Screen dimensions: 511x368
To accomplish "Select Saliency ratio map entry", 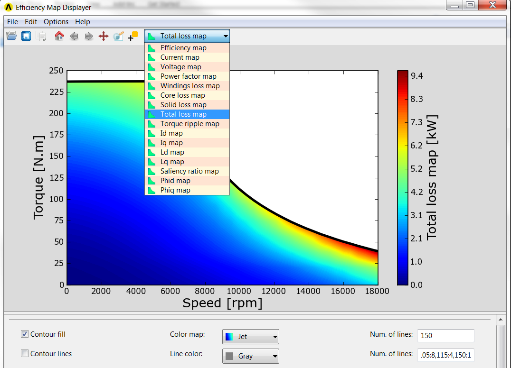I will (187, 171).
